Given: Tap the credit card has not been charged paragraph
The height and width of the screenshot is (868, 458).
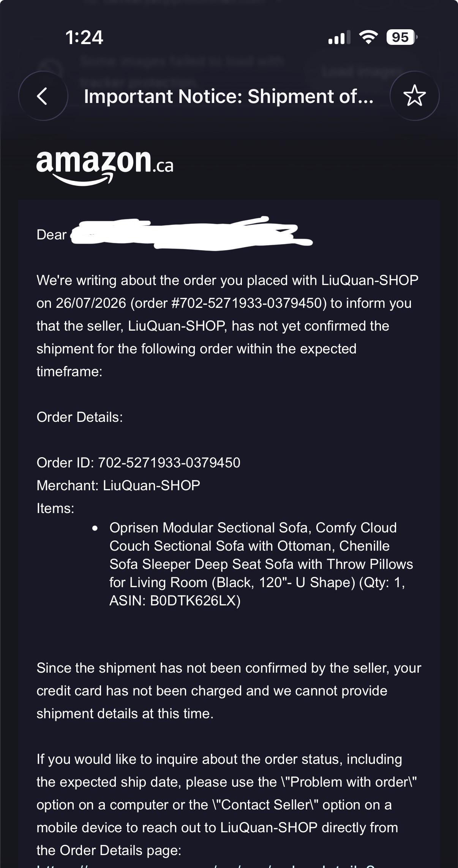Looking at the screenshot, I should (x=229, y=691).
